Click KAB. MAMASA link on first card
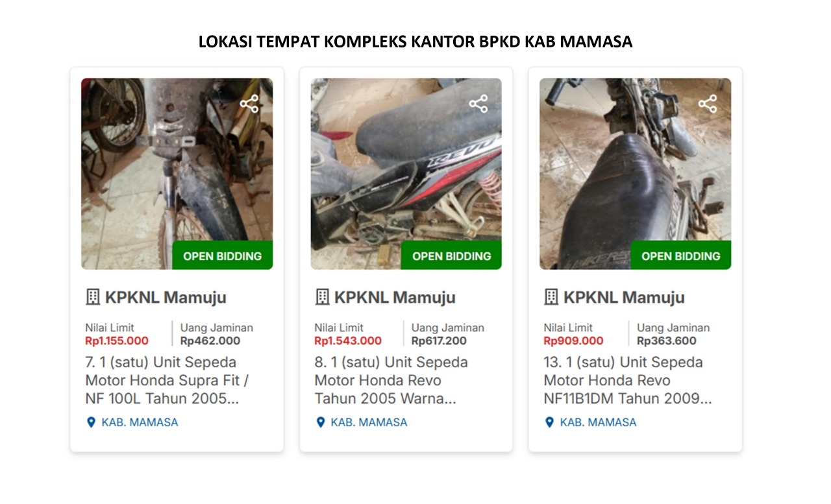The height and width of the screenshot is (504, 831). 140,422
